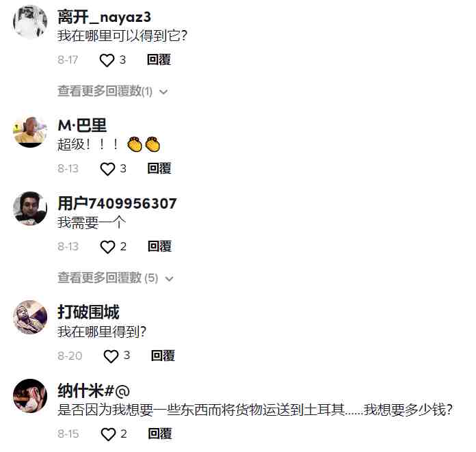The image size is (476, 452).
Task: Open 打破围城's avatar image
Action: [30, 317]
